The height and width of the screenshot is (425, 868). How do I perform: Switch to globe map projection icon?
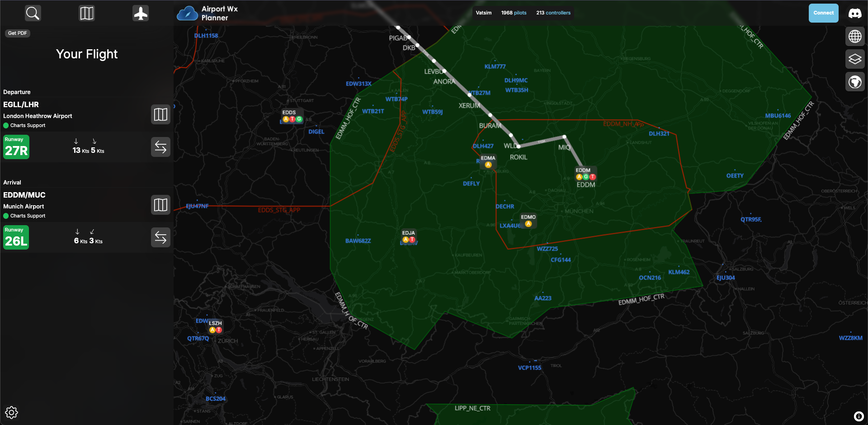(855, 36)
